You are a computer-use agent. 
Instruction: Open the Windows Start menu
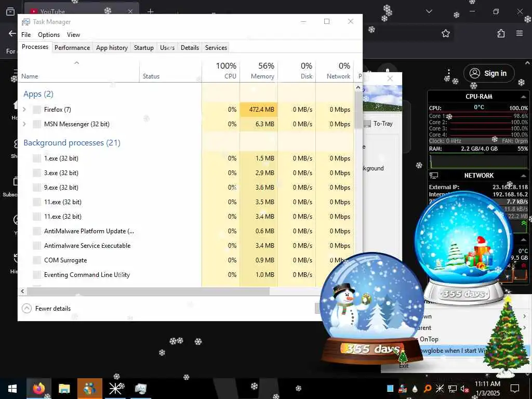[12, 389]
